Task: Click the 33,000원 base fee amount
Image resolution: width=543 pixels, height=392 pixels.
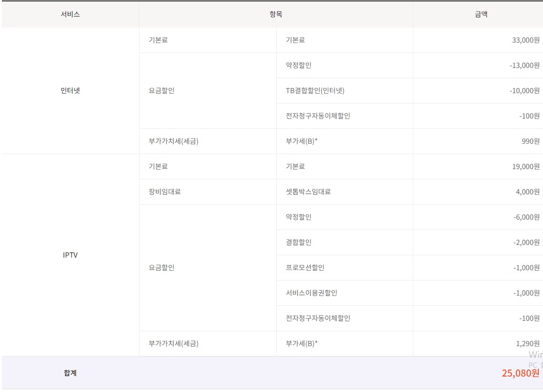Action: (x=526, y=40)
